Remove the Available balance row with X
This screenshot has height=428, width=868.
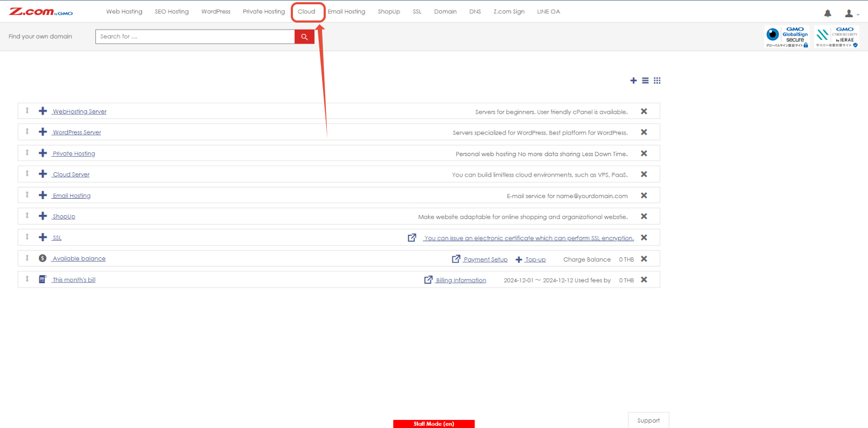644,259
